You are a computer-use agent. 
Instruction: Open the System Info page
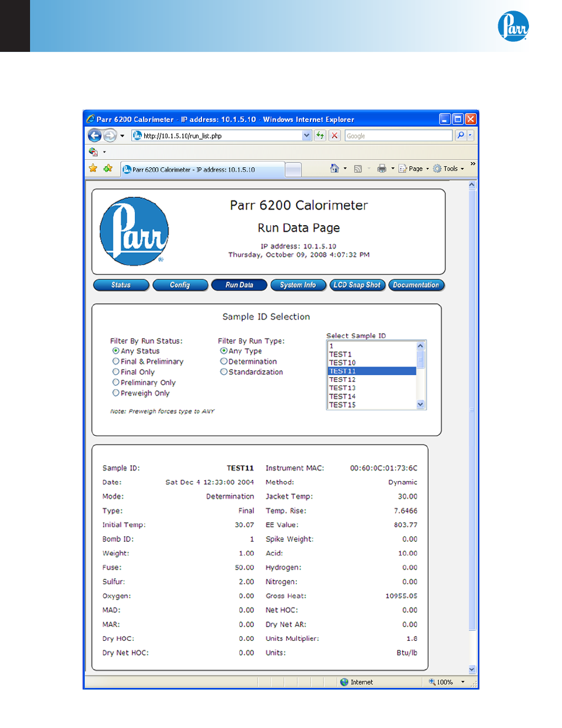coord(298,285)
